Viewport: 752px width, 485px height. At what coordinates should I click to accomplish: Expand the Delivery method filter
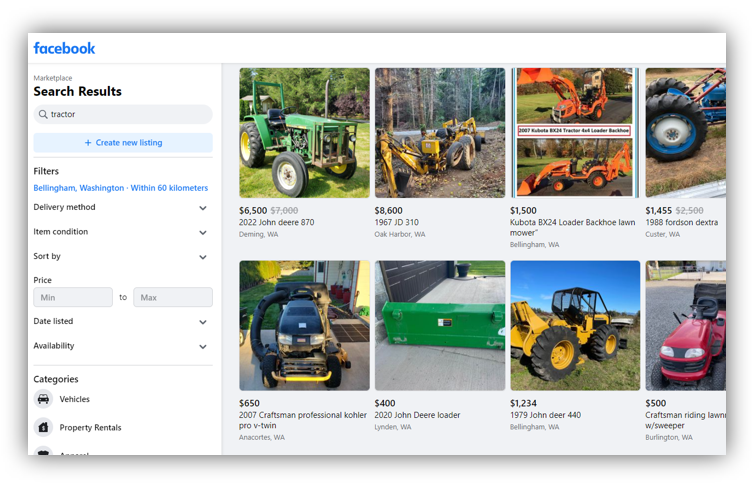point(123,207)
